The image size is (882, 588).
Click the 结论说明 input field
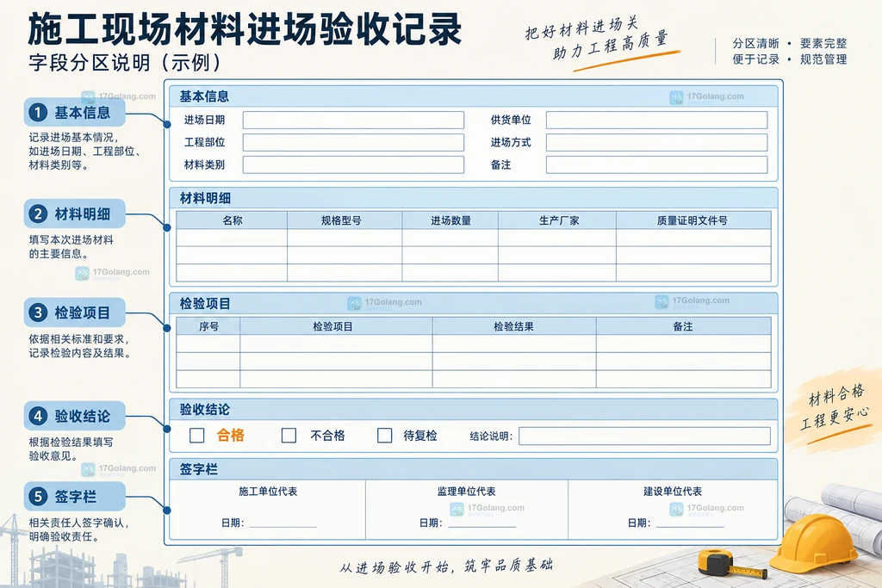[644, 436]
